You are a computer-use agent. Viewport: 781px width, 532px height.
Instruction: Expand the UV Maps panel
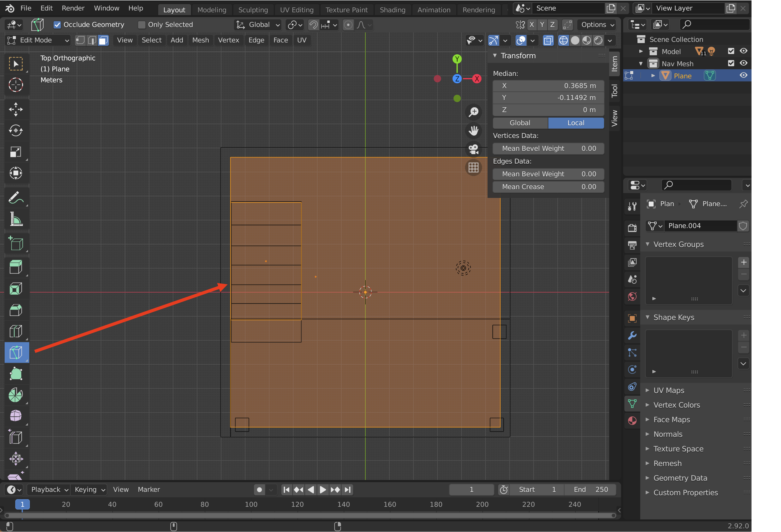(647, 390)
